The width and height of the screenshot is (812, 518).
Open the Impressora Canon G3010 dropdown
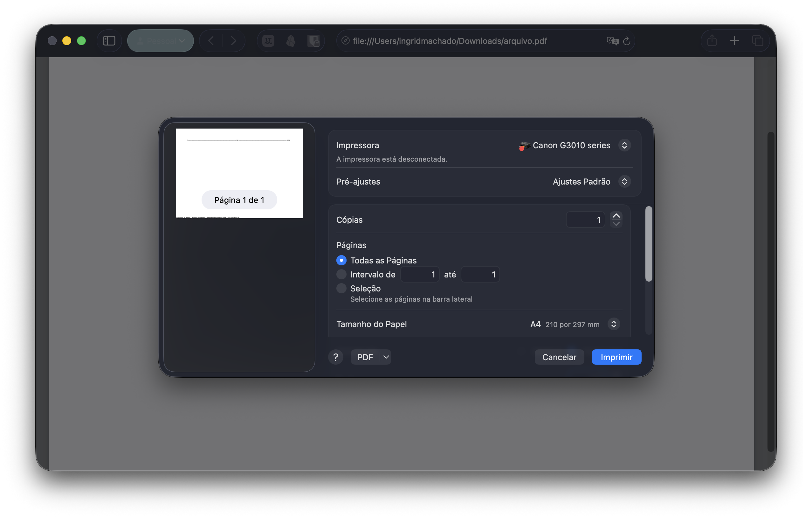click(624, 145)
